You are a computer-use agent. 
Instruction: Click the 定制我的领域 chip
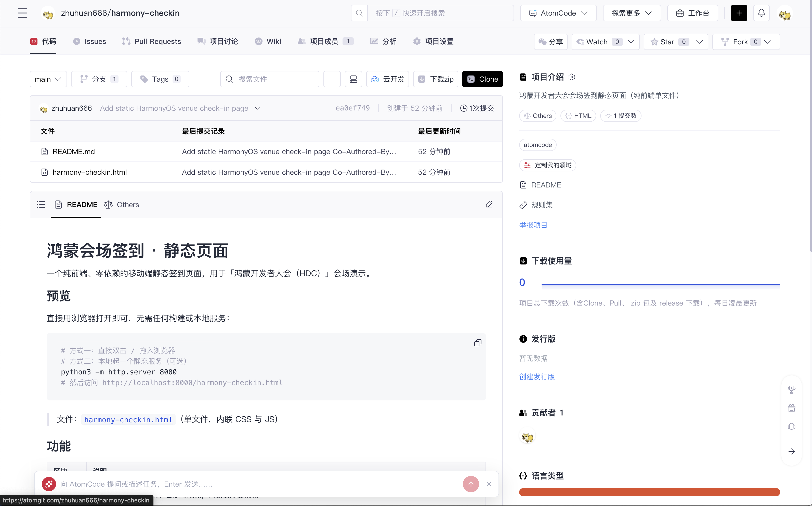click(547, 165)
